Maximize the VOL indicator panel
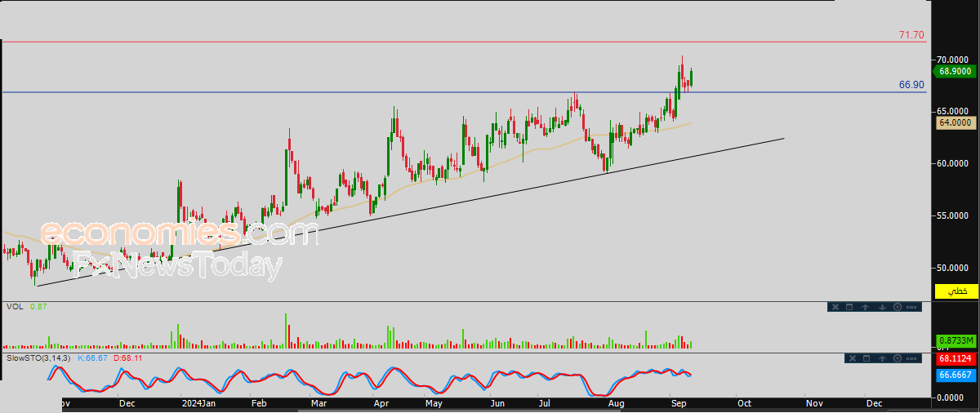 tap(849, 307)
